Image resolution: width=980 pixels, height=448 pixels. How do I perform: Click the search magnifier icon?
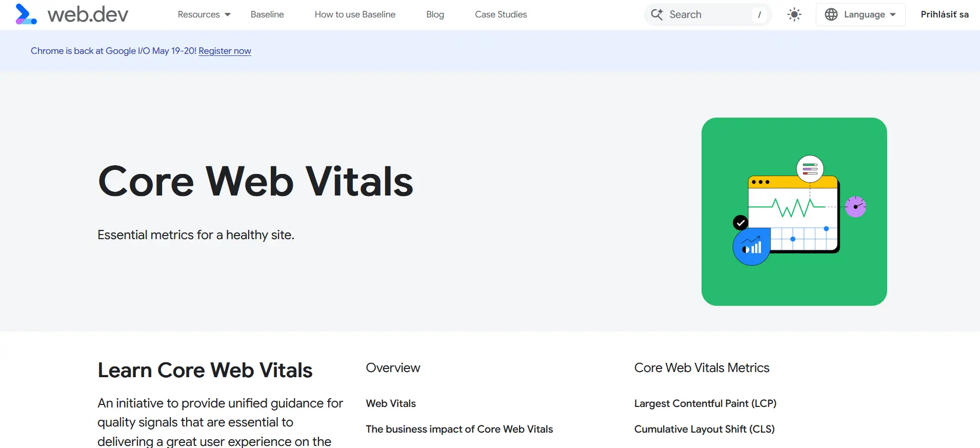click(x=656, y=14)
